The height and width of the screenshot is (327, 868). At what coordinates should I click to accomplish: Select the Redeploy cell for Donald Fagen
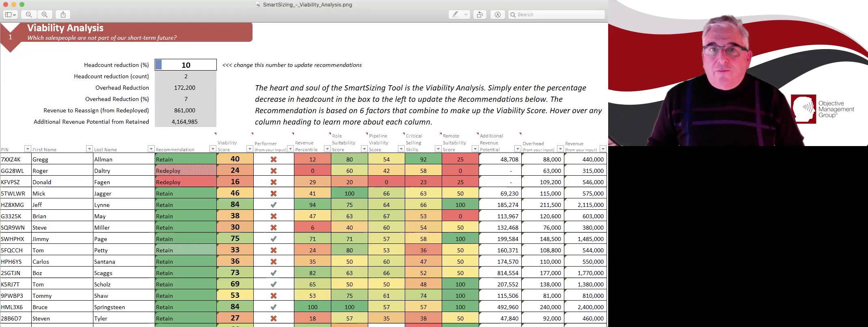[x=186, y=182]
